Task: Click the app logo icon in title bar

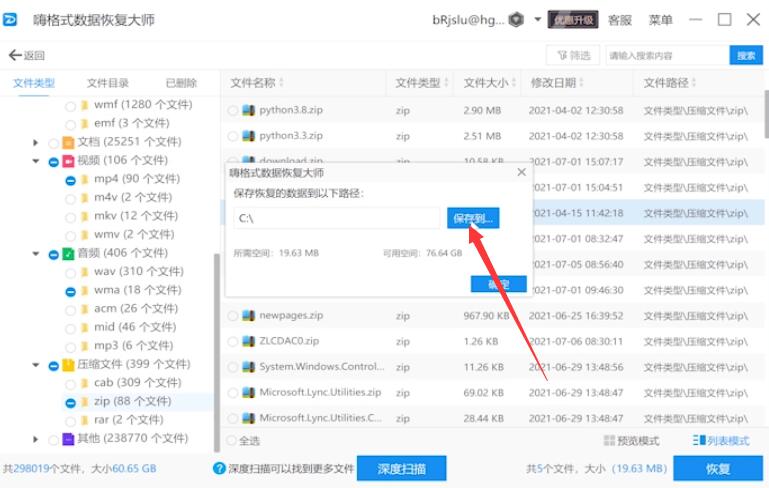Action: tap(10, 20)
